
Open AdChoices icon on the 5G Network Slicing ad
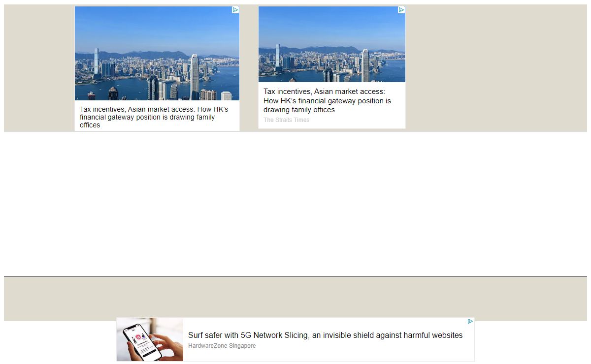tap(470, 321)
